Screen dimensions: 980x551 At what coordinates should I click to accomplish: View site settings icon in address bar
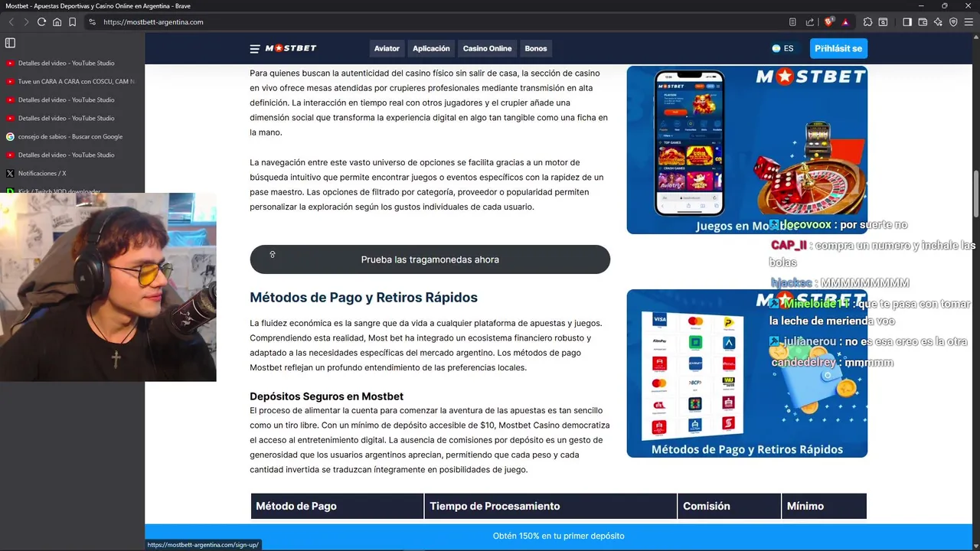(92, 22)
